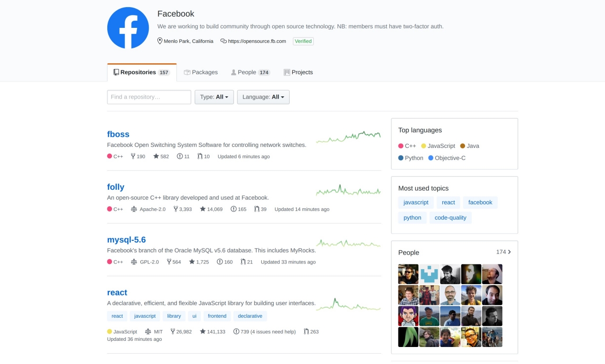Switch to the Repositories tab
Viewport: 605px width, 364px height.
(142, 72)
